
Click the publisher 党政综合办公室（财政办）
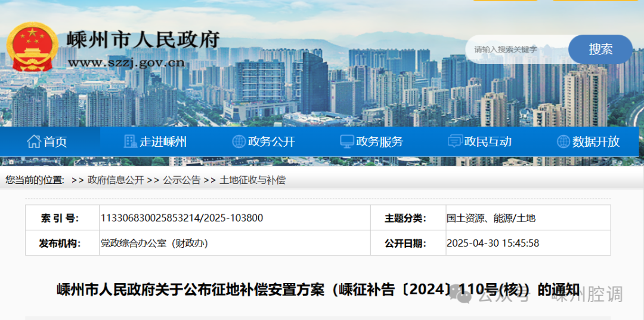click(154, 243)
